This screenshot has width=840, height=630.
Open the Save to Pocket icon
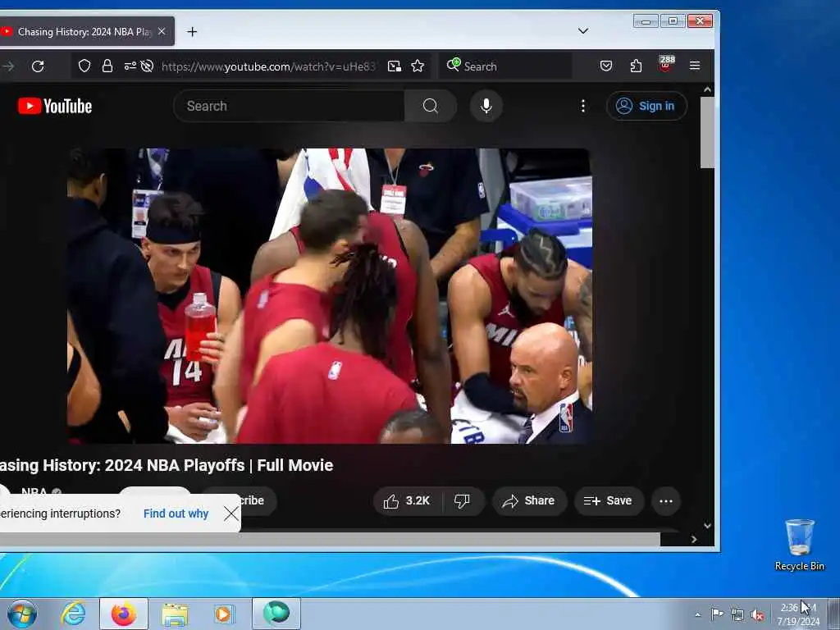(606, 66)
